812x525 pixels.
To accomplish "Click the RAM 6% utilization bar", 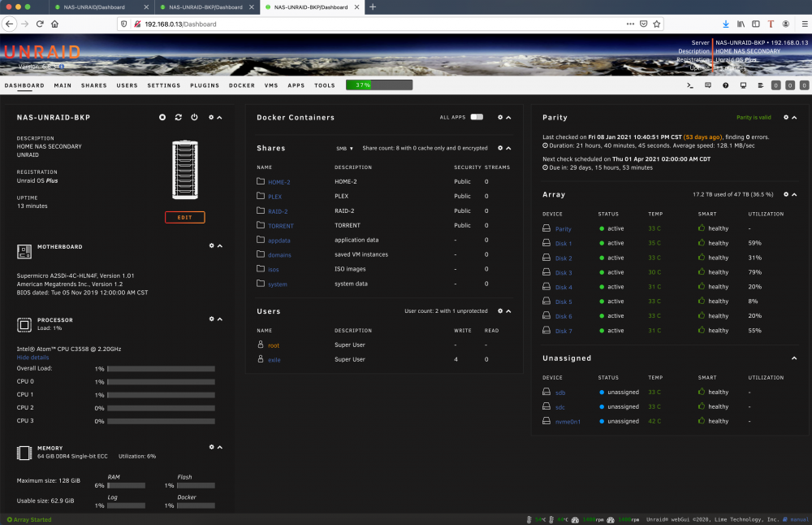I will [x=127, y=486].
